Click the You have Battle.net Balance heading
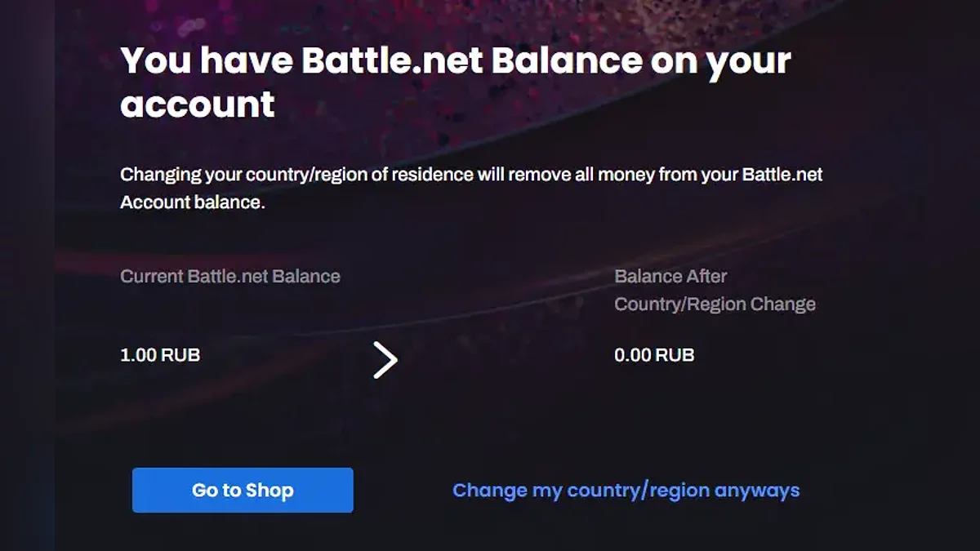 point(455,82)
